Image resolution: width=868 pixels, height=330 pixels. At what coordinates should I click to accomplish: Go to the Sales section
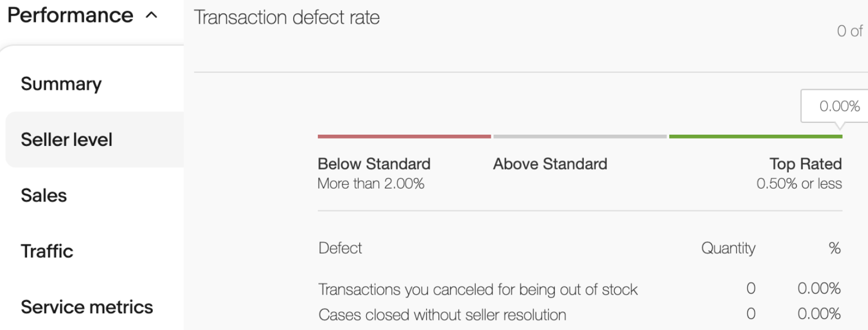(44, 195)
